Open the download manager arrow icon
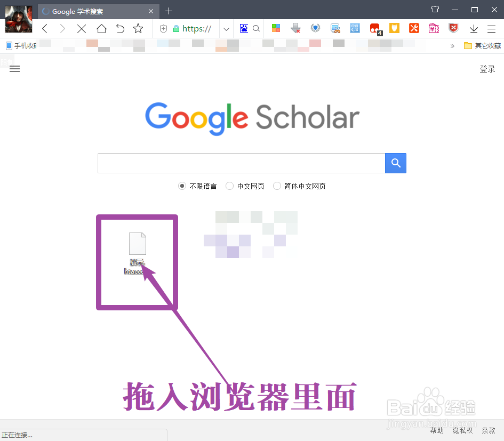The image size is (504, 441). point(473,28)
